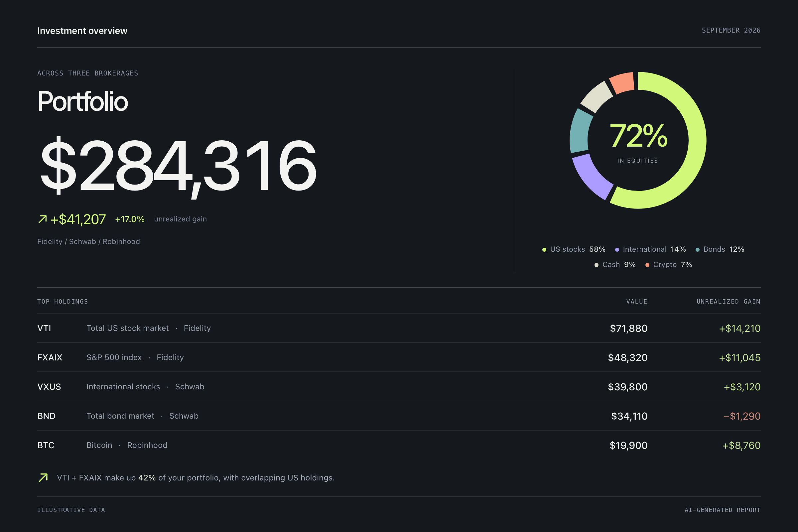Click the +$8,760 gain for BTC
Screen dimensions: 798x532
click(x=741, y=445)
